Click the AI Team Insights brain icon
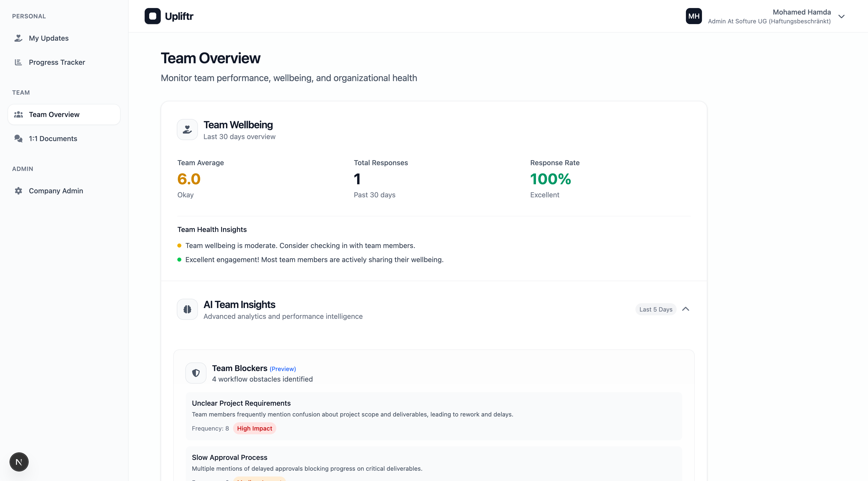Viewport: 868px width, 481px height. tap(187, 309)
